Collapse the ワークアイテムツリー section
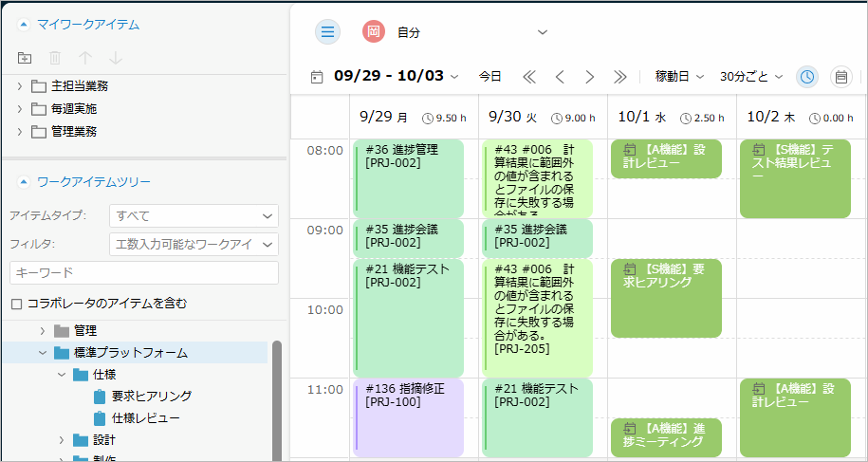The width and height of the screenshot is (868, 462). (x=24, y=181)
